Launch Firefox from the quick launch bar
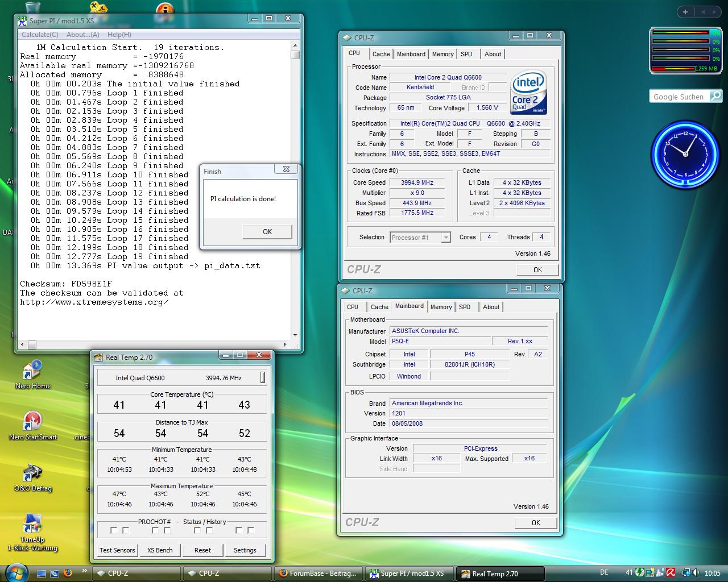This screenshot has width=728, height=582. [68, 573]
